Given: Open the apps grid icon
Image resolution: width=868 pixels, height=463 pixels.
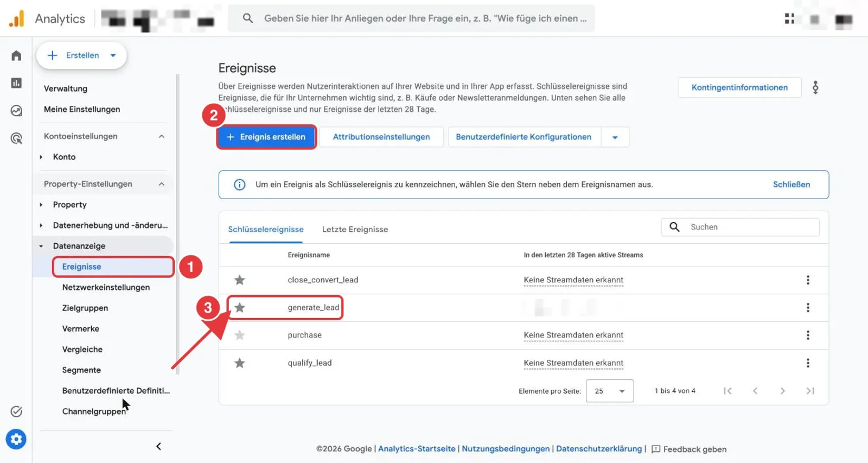Looking at the screenshot, I should click(x=789, y=19).
